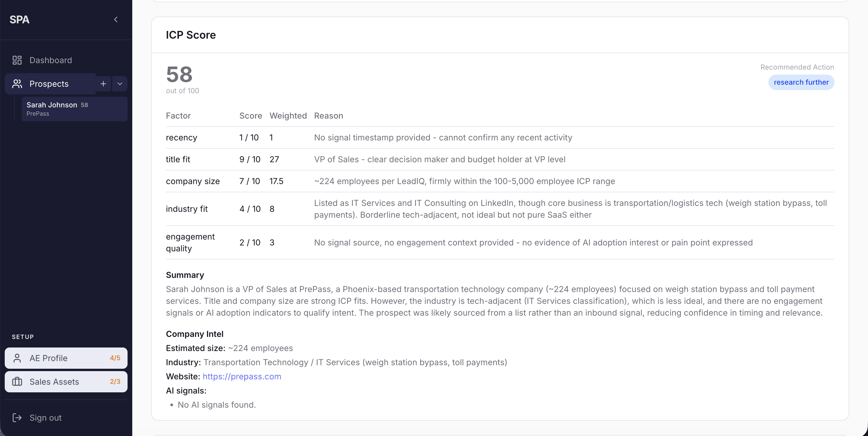Click the Dashboard grid icon
Screen dimensions: 868x436
pos(17,60)
